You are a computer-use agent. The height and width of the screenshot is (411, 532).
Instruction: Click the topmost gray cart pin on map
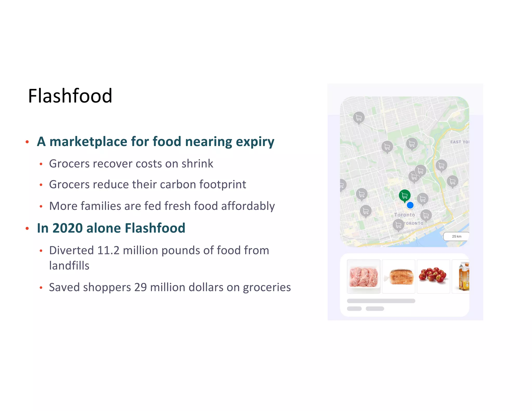[359, 118]
